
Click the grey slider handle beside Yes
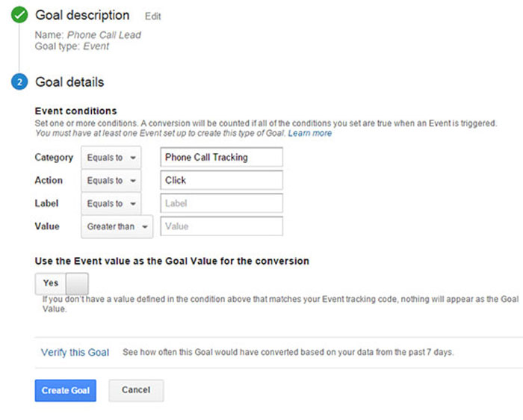77,283
